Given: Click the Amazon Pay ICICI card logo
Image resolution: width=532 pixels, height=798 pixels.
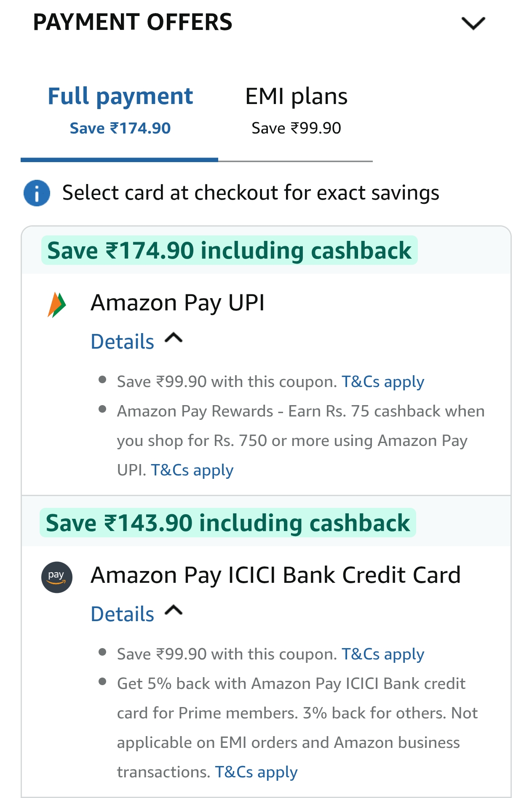Looking at the screenshot, I should pos(57,577).
